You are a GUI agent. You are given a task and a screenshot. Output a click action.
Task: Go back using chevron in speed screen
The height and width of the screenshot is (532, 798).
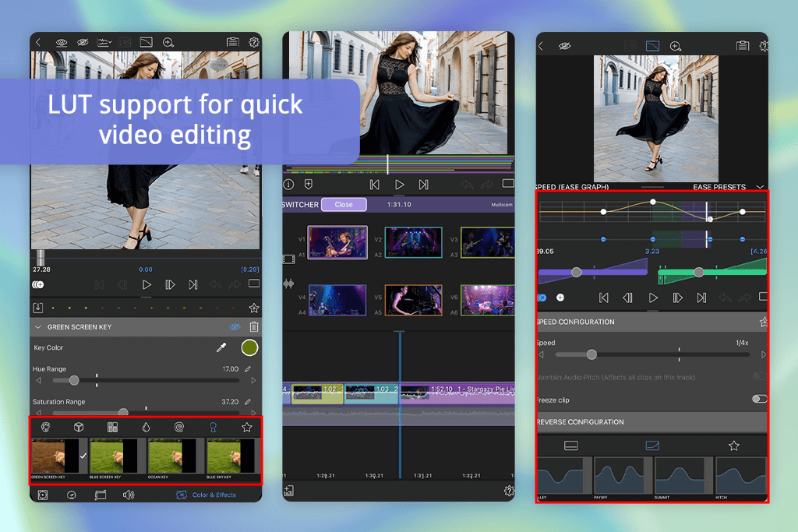tap(541, 46)
